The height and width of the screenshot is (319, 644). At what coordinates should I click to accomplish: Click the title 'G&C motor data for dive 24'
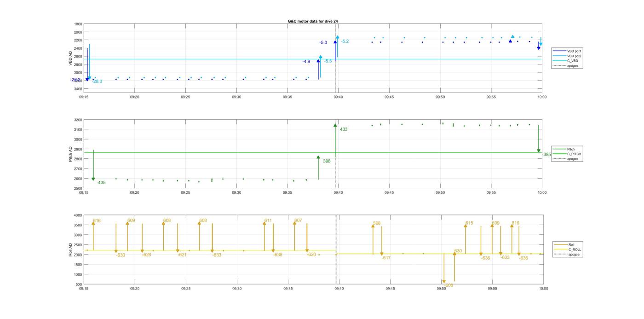(x=313, y=21)
